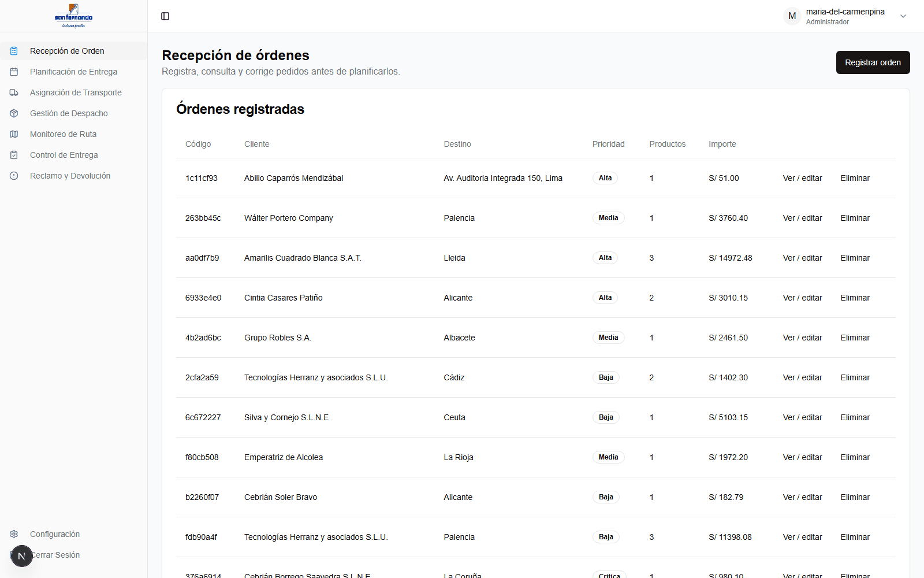
Task: Click Ver / editar for order 263bb45c
Action: 802,218
